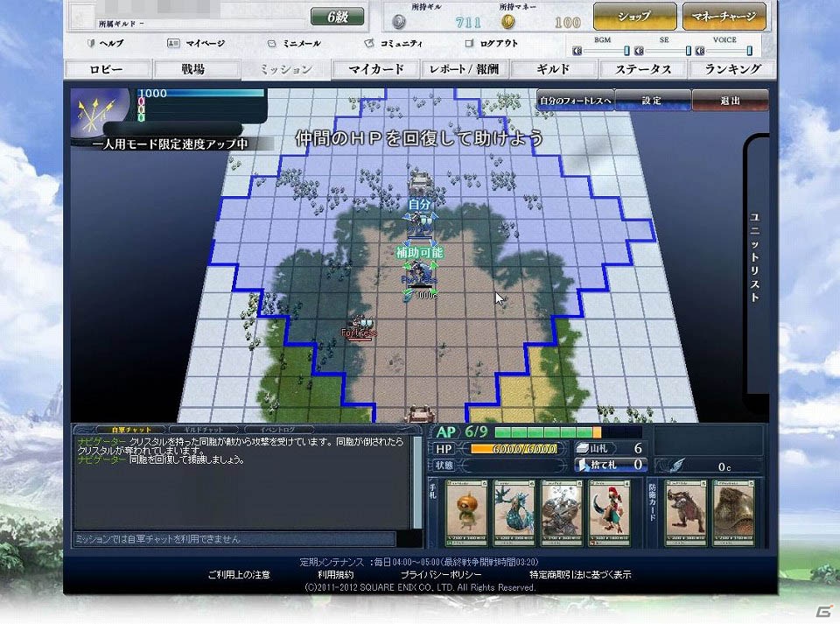840x624 pixels.
Task: Open the 利用規約 footer link
Action: tap(335, 575)
